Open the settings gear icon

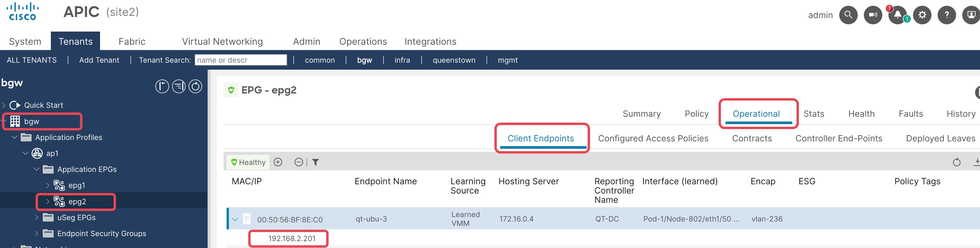922,15
